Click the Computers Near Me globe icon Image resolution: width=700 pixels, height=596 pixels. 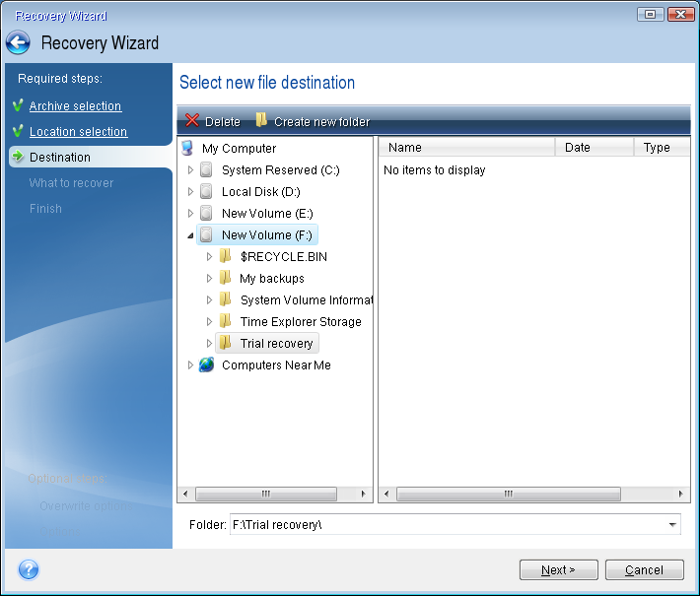click(x=206, y=364)
